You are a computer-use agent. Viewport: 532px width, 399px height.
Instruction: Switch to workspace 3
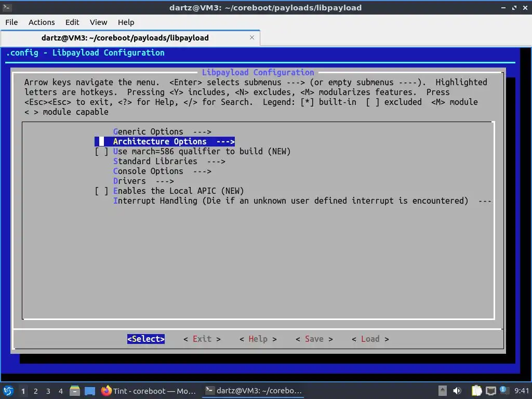(48, 391)
